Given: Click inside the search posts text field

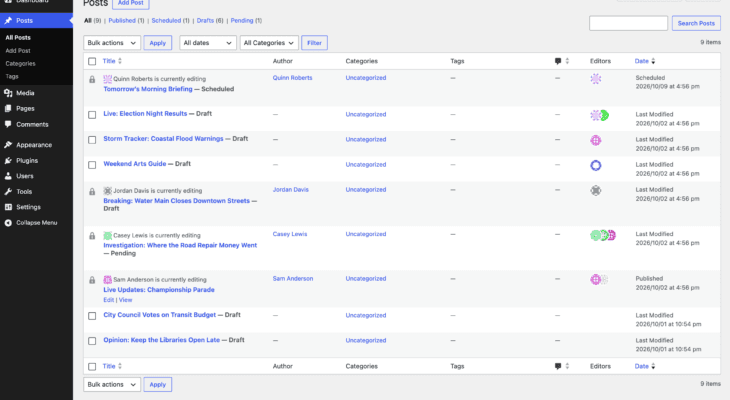Looking at the screenshot, I should click(x=629, y=23).
